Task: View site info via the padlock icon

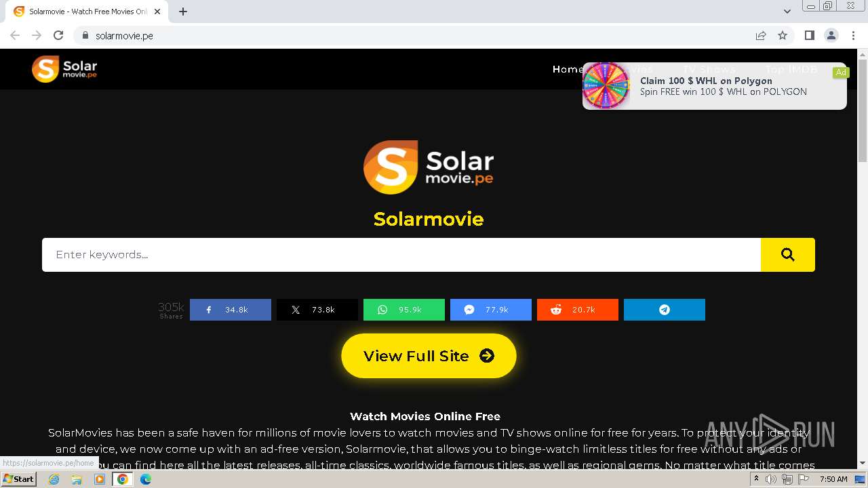Action: (85, 35)
